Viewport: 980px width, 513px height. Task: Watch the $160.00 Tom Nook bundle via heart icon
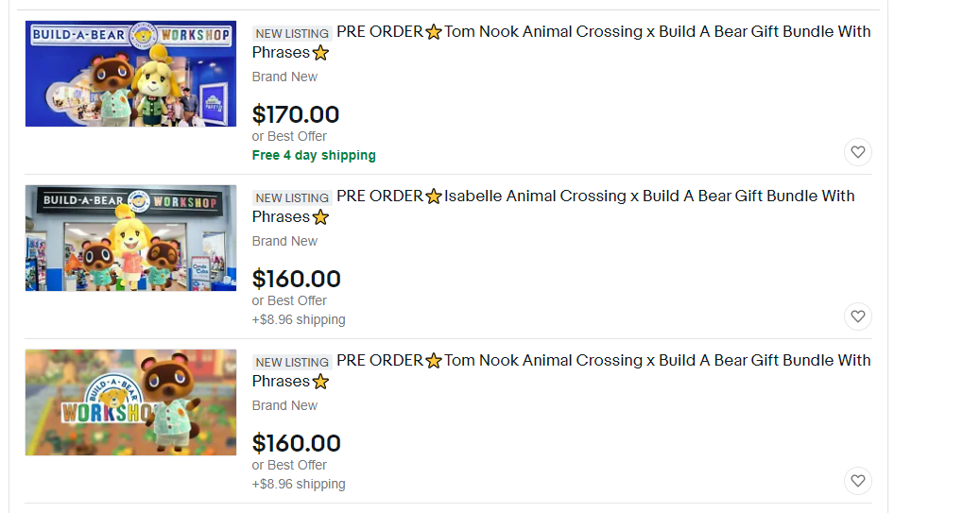[x=857, y=481]
